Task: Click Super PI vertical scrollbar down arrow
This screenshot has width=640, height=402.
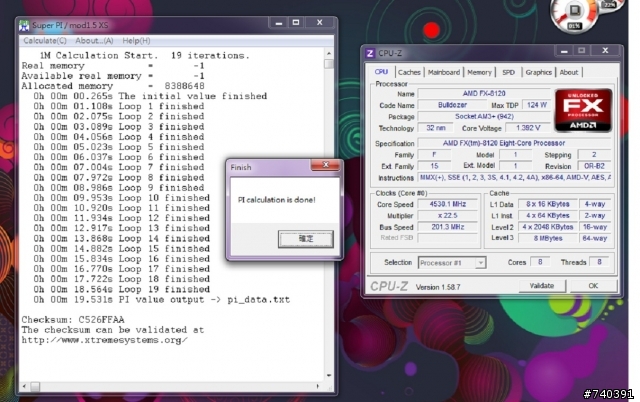Action: click(x=329, y=375)
